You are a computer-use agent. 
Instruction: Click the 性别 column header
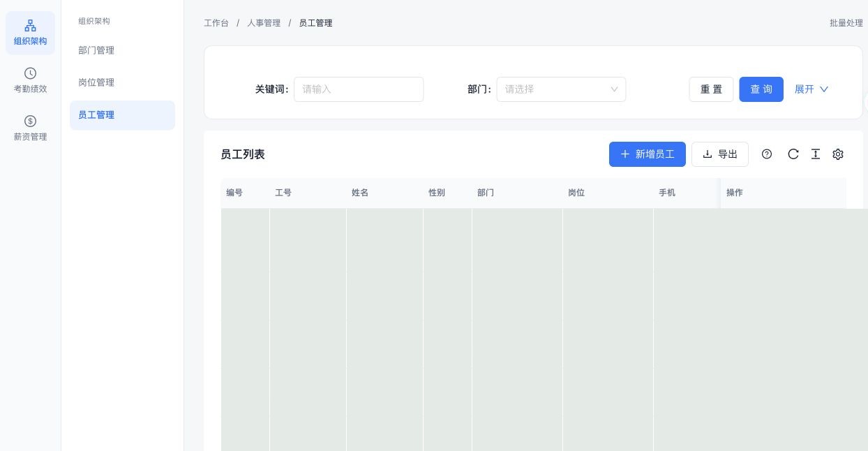point(447,193)
